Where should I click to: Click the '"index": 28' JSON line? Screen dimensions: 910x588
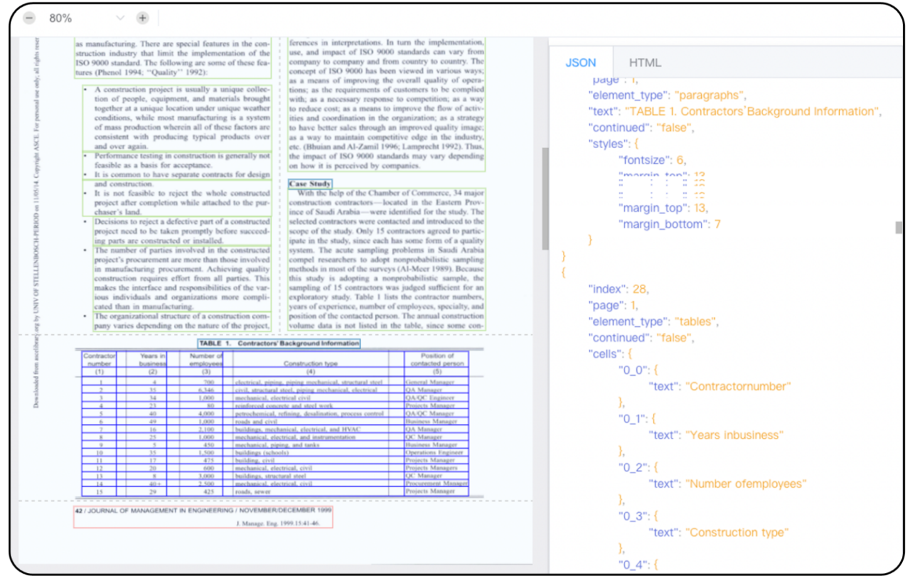pos(618,289)
